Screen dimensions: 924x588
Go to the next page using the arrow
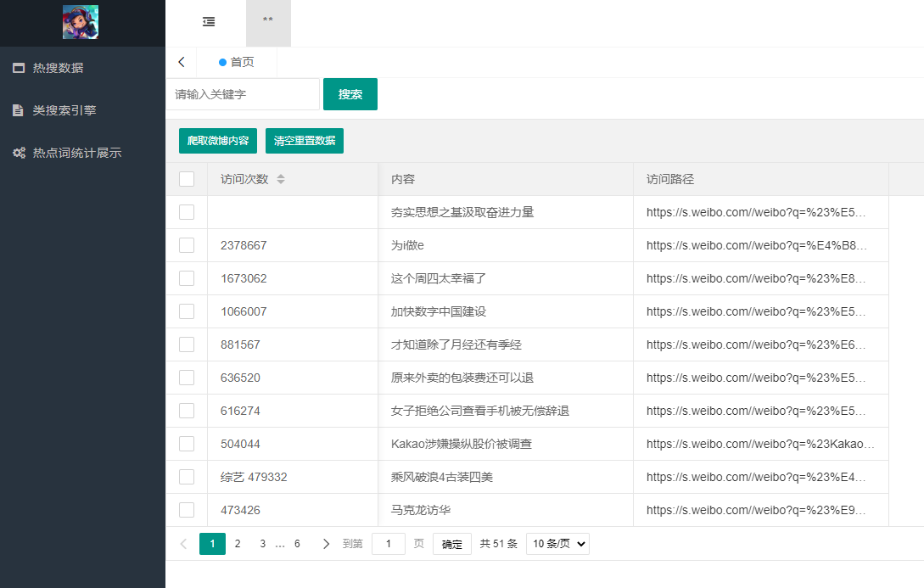pyautogui.click(x=326, y=543)
